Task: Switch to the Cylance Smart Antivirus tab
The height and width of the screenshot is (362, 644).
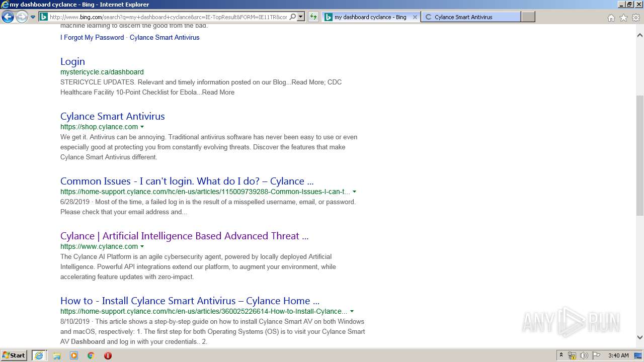Action: 470,17
